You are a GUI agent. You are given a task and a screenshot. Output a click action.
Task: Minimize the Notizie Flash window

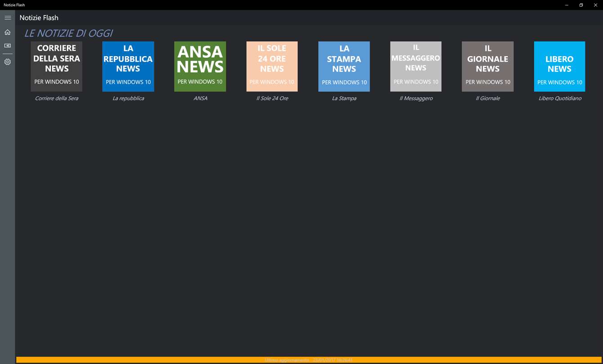567,5
